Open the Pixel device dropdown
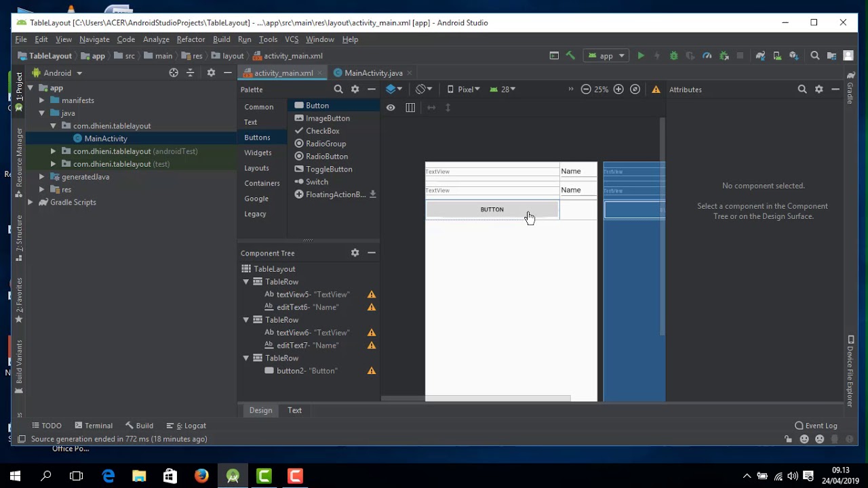Screen dimensions: 868x488 click(463, 89)
